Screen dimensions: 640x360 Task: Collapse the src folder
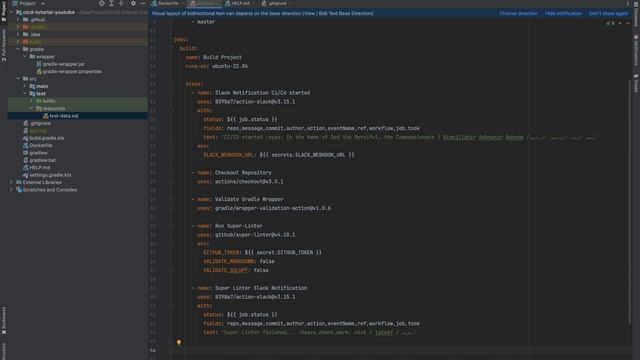tap(18, 79)
